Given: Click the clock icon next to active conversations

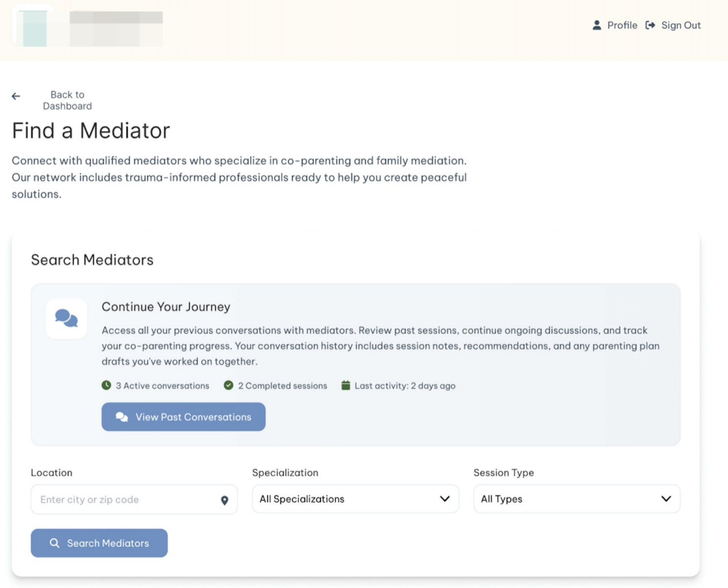Looking at the screenshot, I should [106, 385].
